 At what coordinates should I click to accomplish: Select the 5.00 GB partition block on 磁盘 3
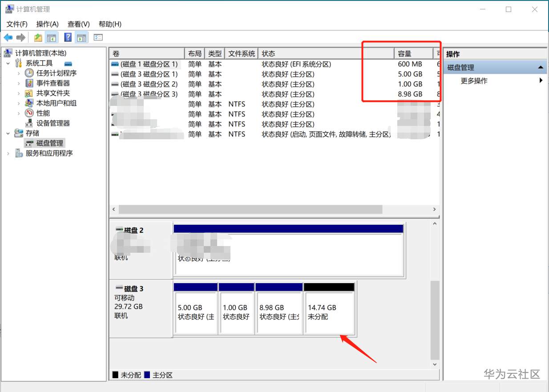(x=195, y=309)
